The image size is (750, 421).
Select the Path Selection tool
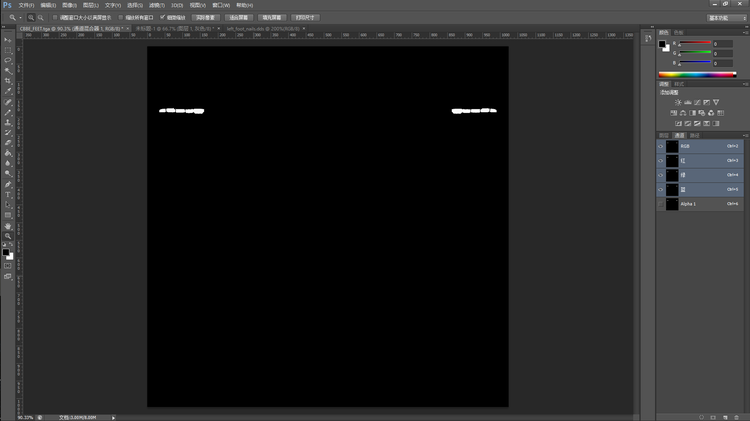click(x=8, y=205)
